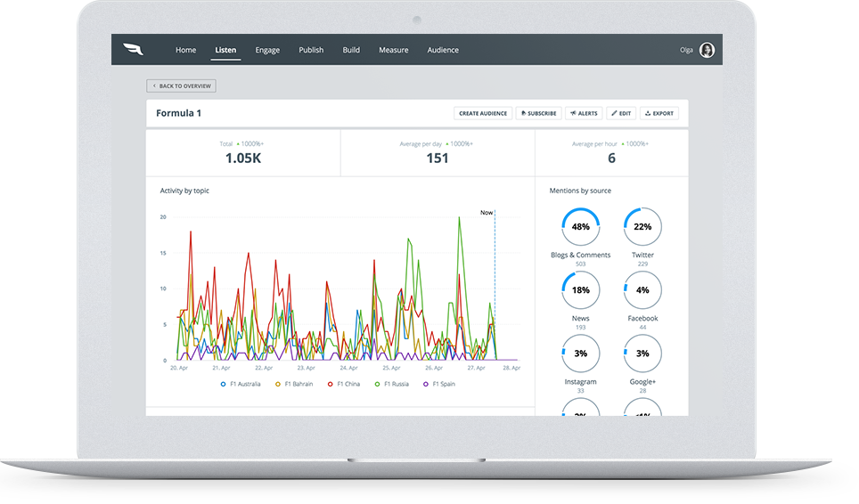This screenshot has width=859, height=504.
Task: Toggle F1 Russia legend series
Action: [x=392, y=384]
